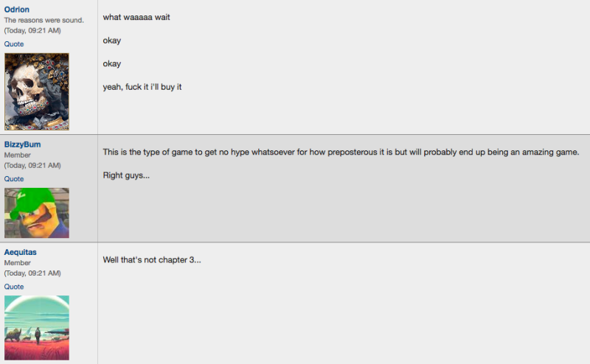This screenshot has width=590, height=364.
Task: Quote Odrion's post
Action: click(14, 44)
